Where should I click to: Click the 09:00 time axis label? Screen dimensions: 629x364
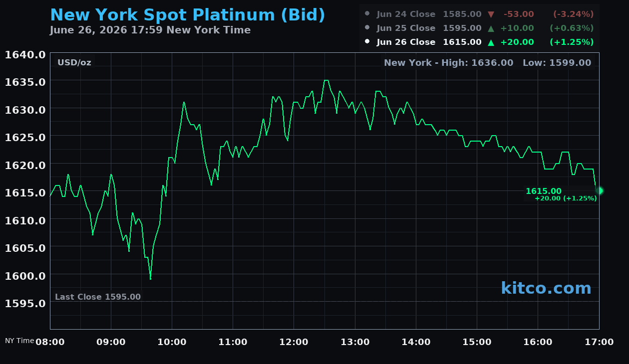pyautogui.click(x=111, y=342)
